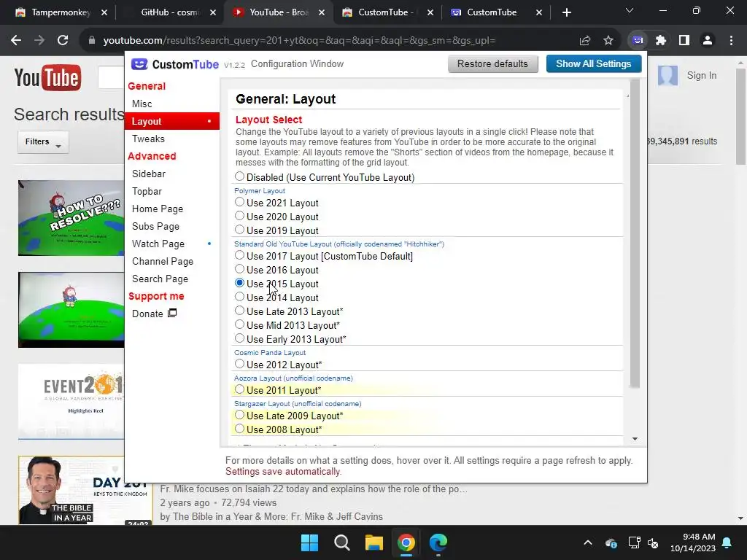Choose Use 2017 Layout [CustomTube Default]
The image size is (747, 560).
point(239,255)
